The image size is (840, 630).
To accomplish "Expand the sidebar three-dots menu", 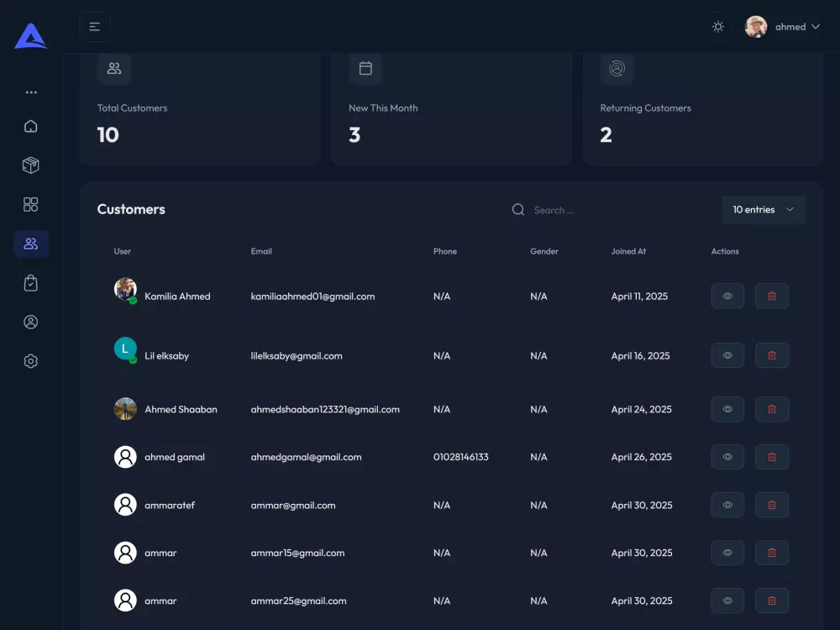I will pyautogui.click(x=31, y=92).
